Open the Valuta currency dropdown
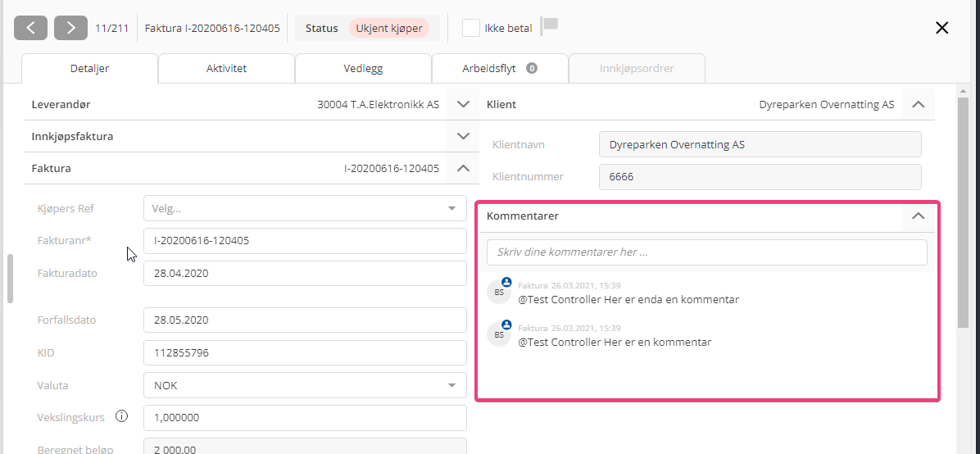 coord(305,385)
